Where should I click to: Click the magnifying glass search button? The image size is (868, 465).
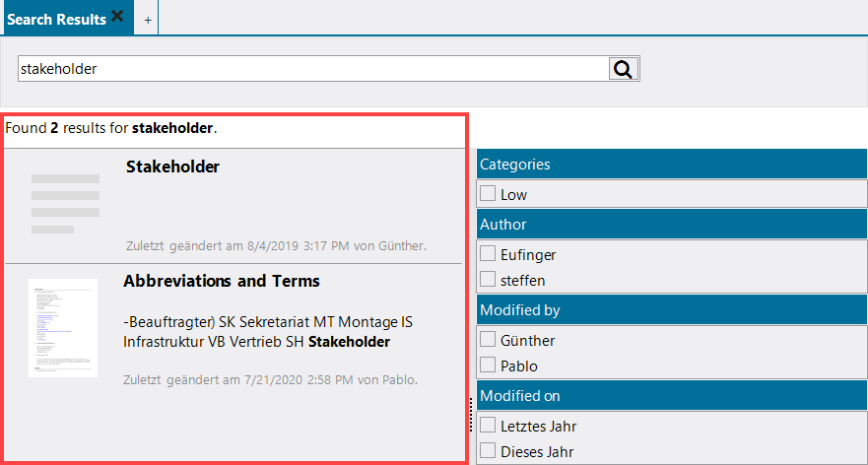(624, 68)
